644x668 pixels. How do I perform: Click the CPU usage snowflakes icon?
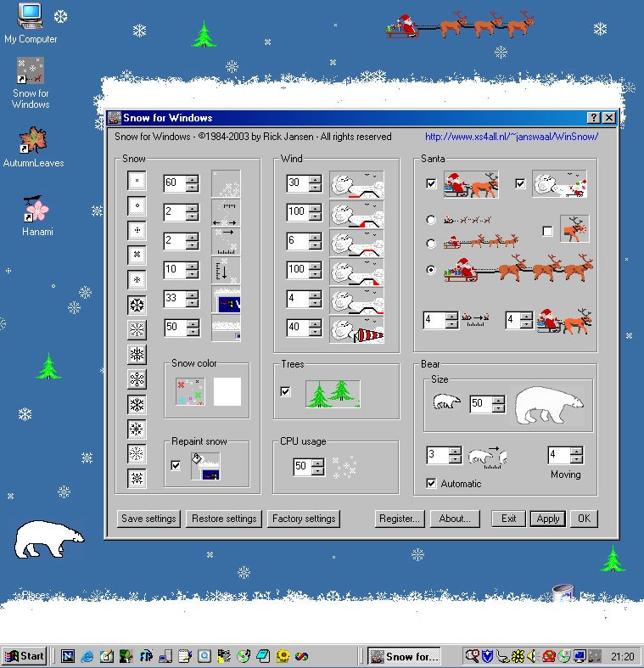pyautogui.click(x=344, y=467)
